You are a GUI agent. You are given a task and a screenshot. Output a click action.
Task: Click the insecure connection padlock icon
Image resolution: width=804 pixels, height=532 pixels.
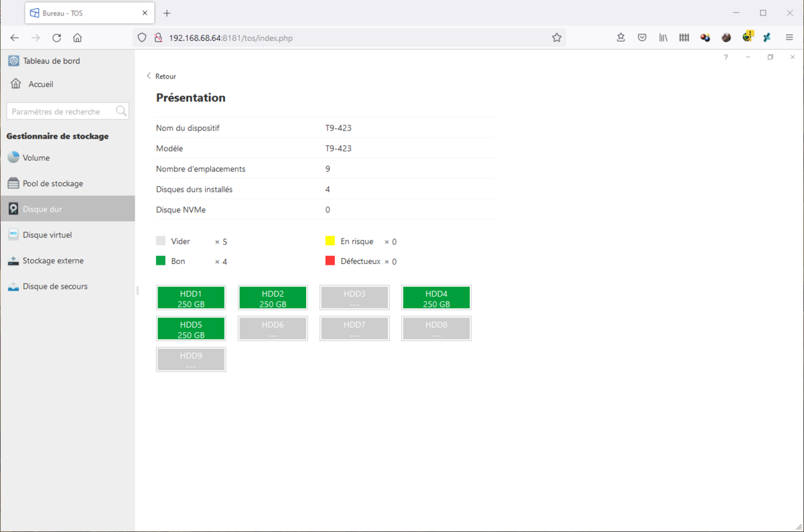pos(158,38)
